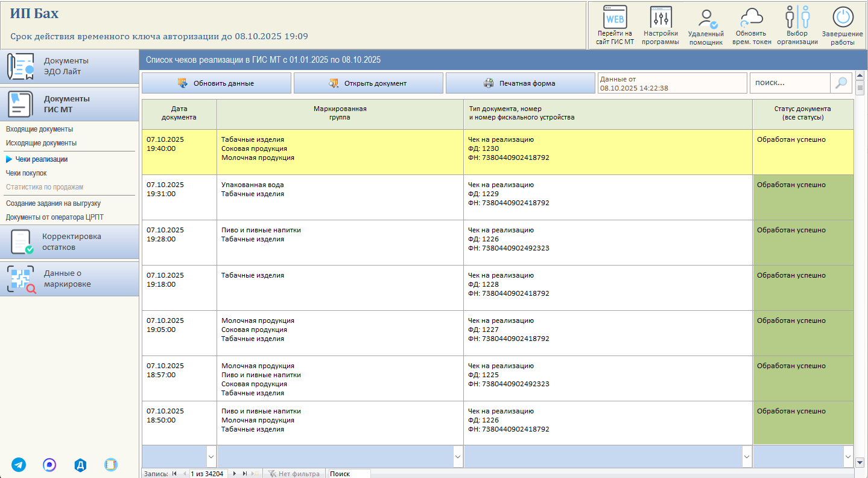Select Входящие документы in the sidebar

click(39, 129)
